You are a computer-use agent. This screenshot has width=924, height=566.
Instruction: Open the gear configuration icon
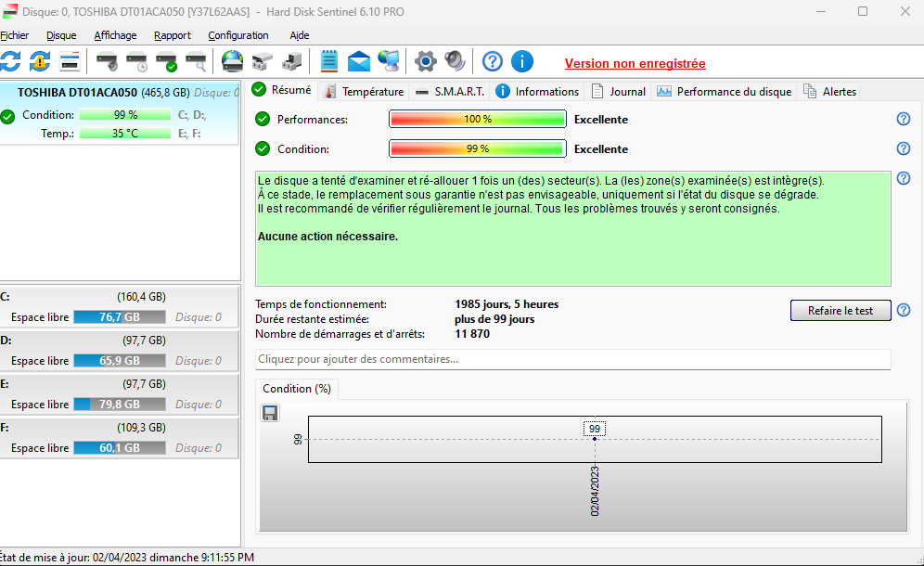[426, 61]
